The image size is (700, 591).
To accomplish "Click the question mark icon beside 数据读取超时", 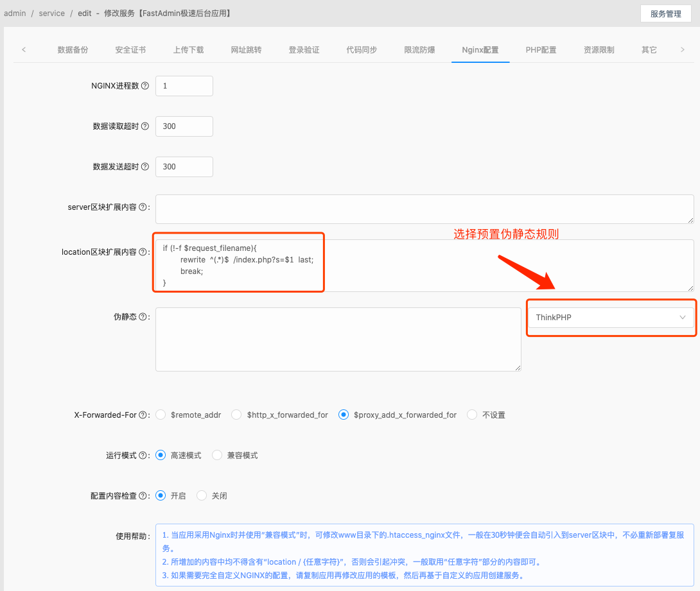I will coord(144,126).
